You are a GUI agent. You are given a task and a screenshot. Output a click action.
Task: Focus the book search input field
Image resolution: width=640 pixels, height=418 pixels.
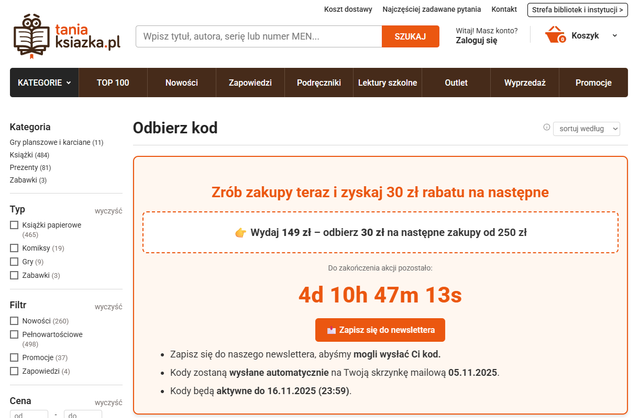pos(258,37)
